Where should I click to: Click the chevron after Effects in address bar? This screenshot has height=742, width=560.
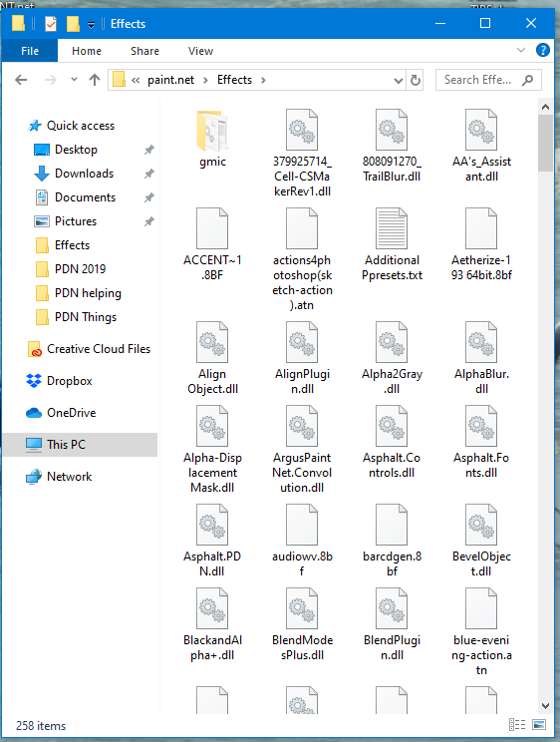coord(263,80)
